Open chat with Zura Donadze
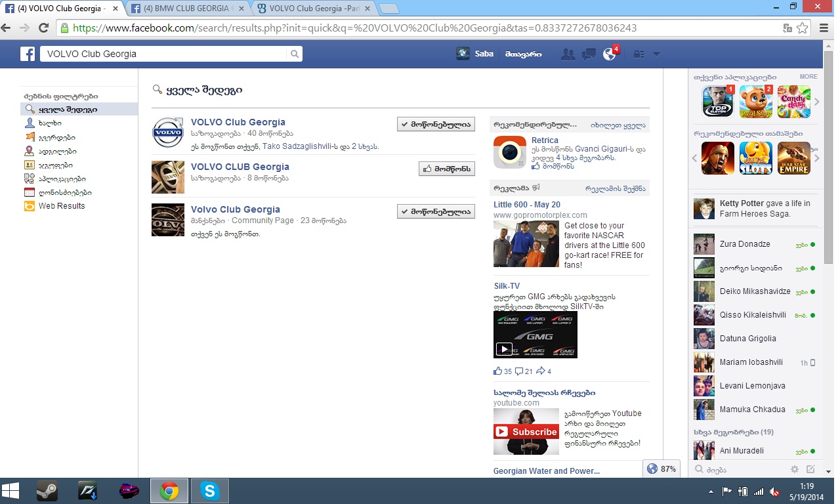This screenshot has width=840, height=504. point(756,244)
